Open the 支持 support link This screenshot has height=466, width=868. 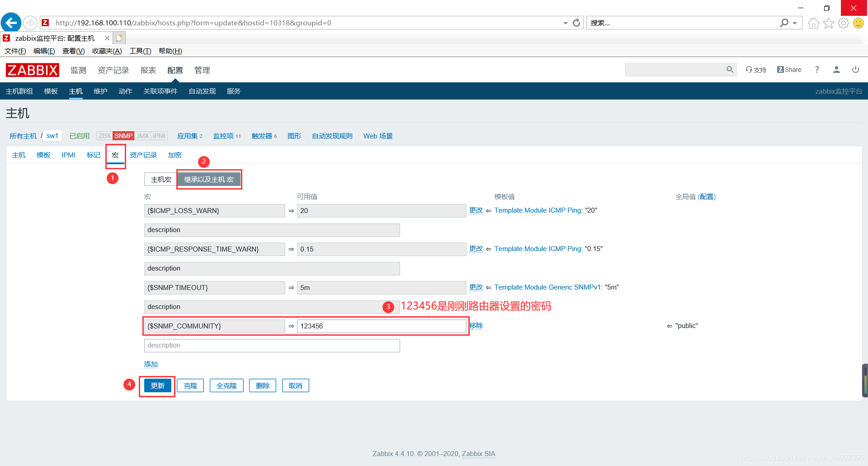756,70
